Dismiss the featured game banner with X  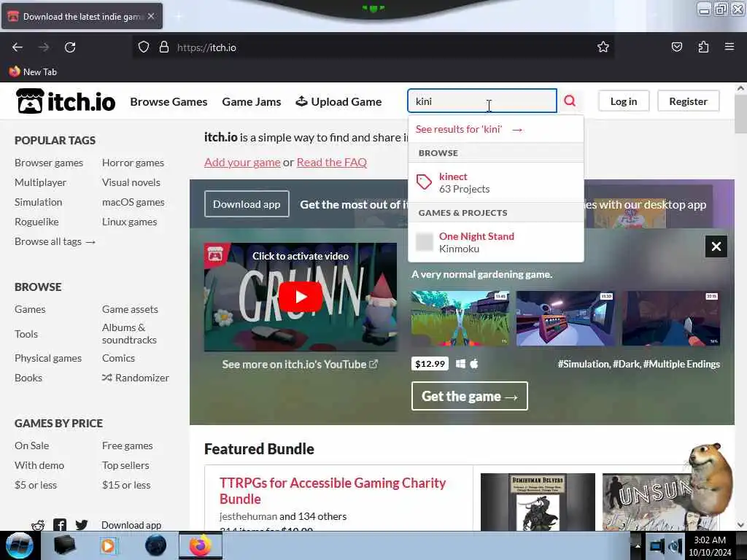tap(716, 246)
